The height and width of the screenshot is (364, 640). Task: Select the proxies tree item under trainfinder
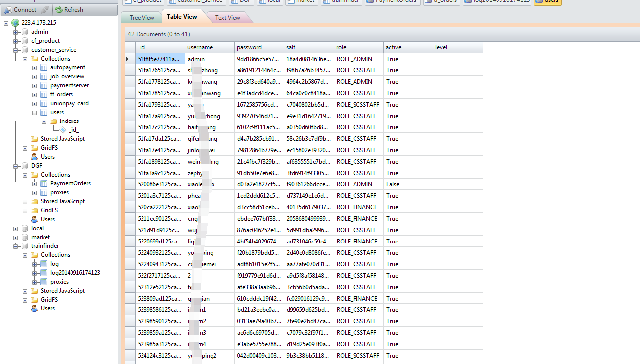click(x=59, y=282)
